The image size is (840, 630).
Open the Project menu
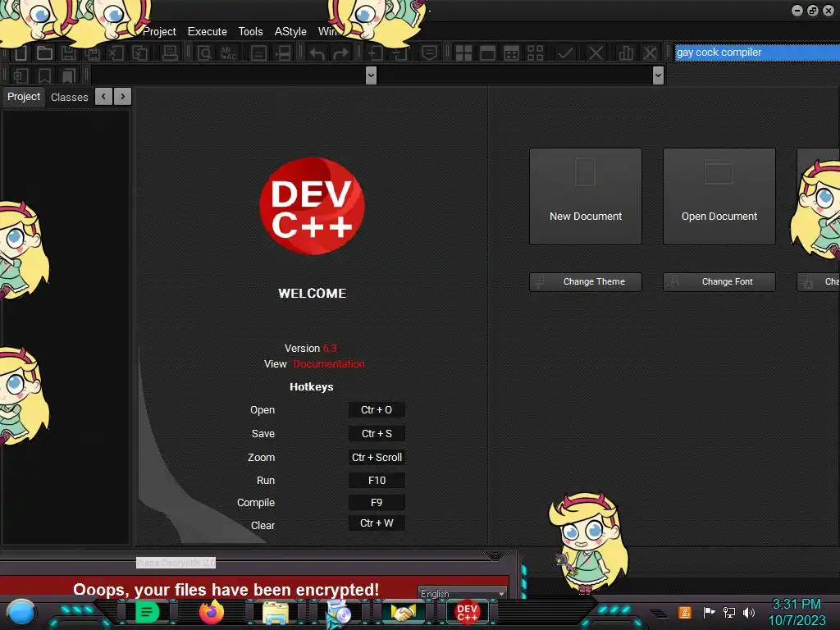[159, 32]
